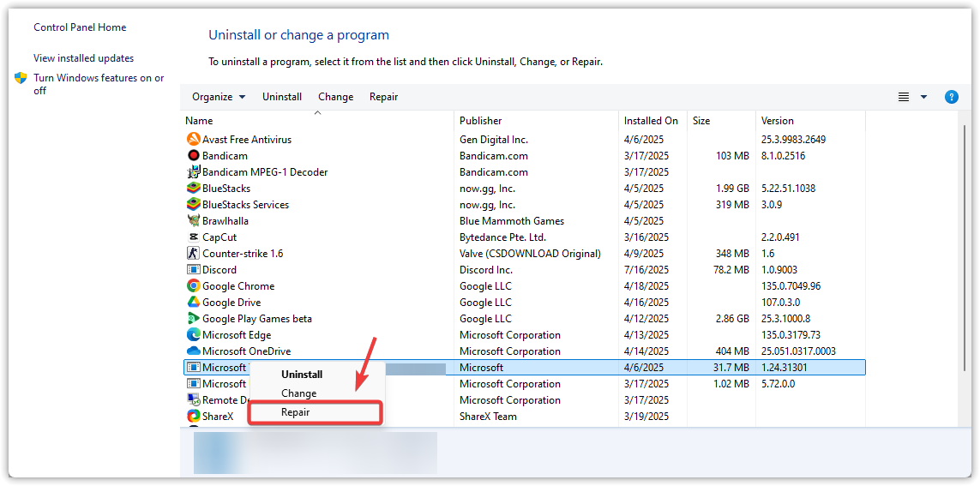Click the 7/16/2025 install date cell
The image size is (980, 486).
coord(646,269)
